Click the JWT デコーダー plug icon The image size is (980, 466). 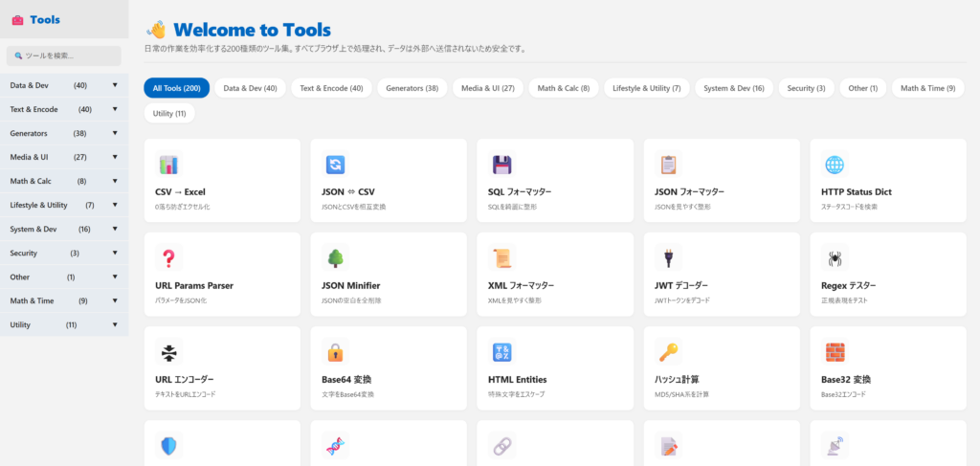[669, 258]
